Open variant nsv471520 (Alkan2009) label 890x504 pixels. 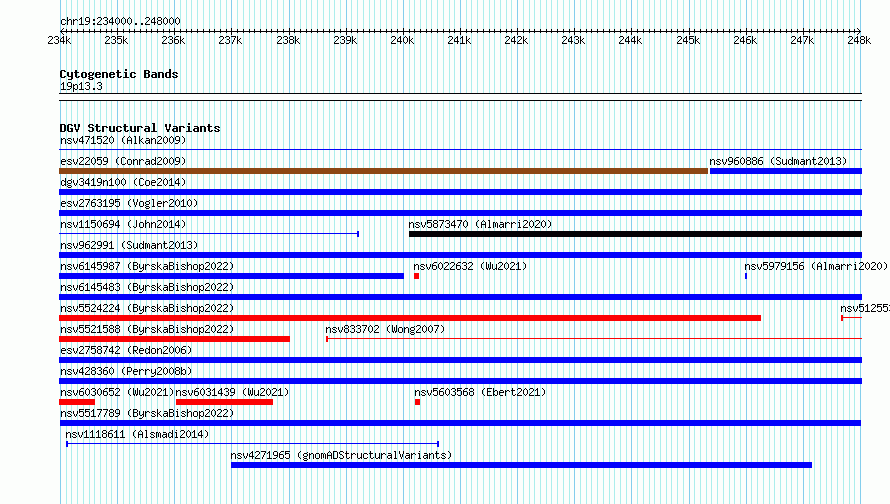(123, 140)
